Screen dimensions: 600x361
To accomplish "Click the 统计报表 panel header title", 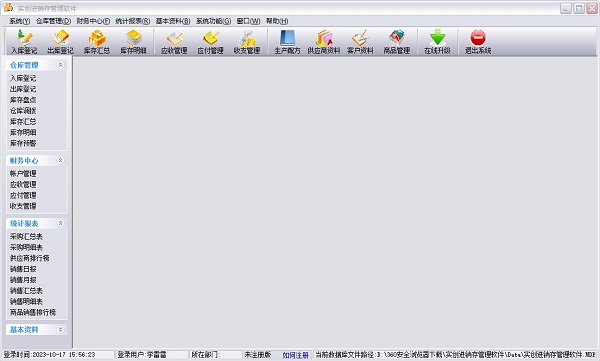I will tap(24, 223).
